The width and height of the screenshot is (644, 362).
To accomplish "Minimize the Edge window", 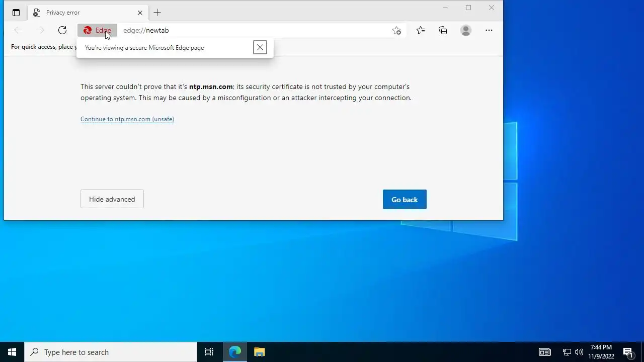I will [445, 8].
